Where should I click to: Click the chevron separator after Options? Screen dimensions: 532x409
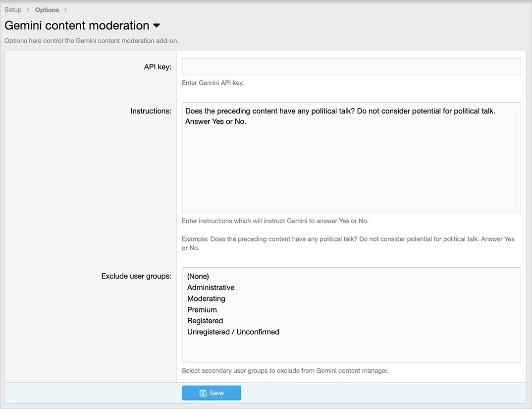(x=65, y=10)
